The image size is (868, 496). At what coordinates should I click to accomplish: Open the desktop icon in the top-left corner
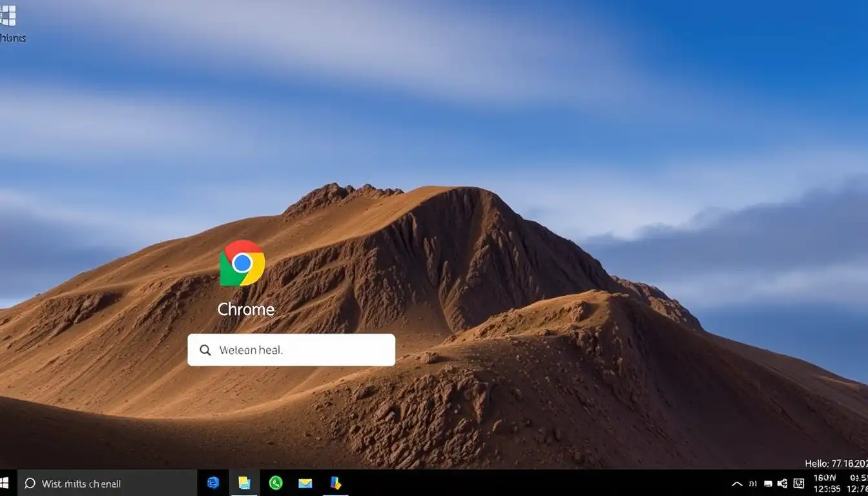[8, 15]
